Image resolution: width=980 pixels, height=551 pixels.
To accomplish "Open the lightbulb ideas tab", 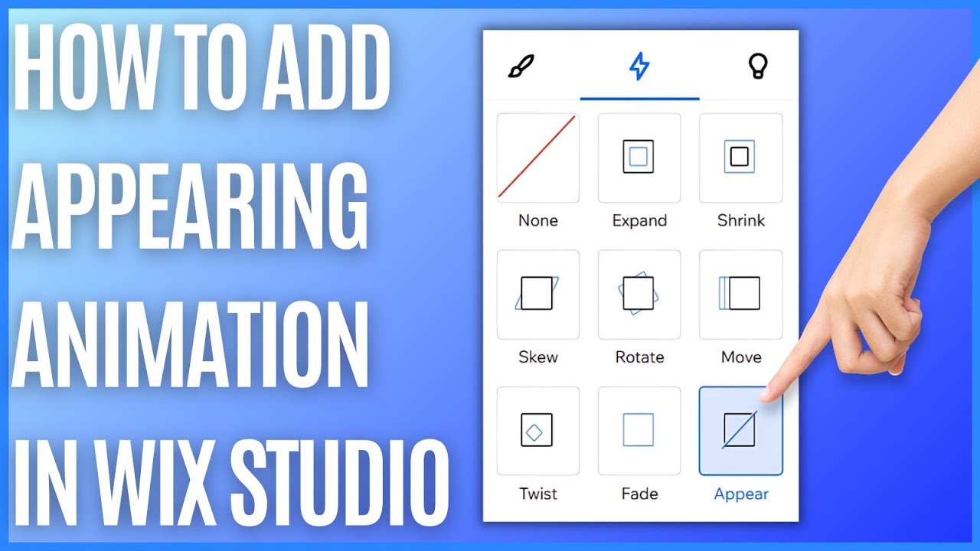I will (x=757, y=67).
